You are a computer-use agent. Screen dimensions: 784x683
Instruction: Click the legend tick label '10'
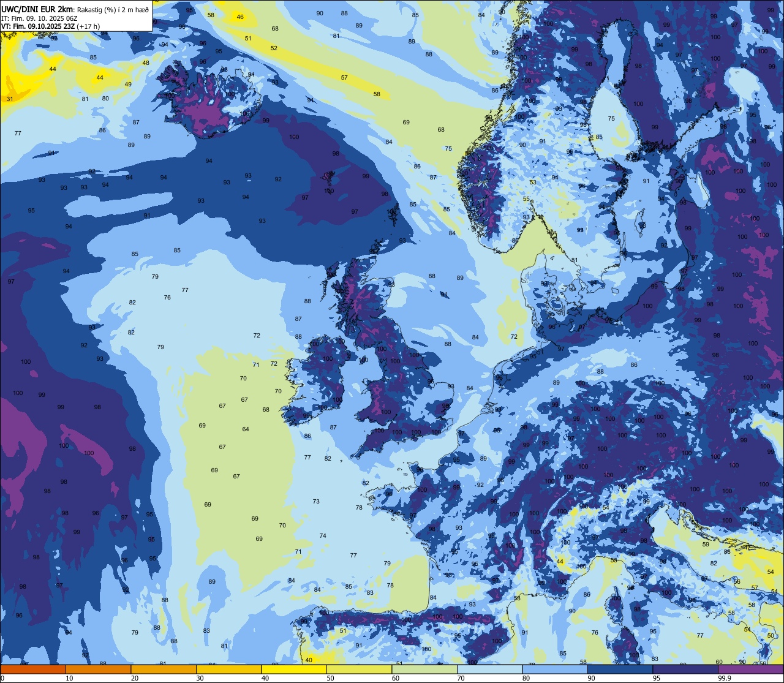coord(69,678)
